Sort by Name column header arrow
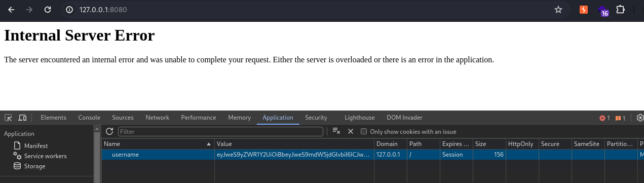 click(209, 144)
